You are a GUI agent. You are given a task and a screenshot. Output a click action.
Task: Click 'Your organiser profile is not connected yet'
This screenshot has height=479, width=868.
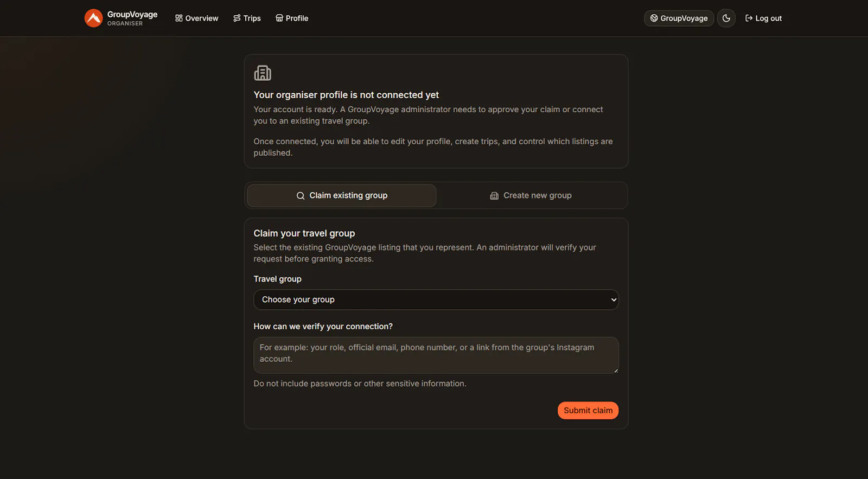pyautogui.click(x=346, y=95)
